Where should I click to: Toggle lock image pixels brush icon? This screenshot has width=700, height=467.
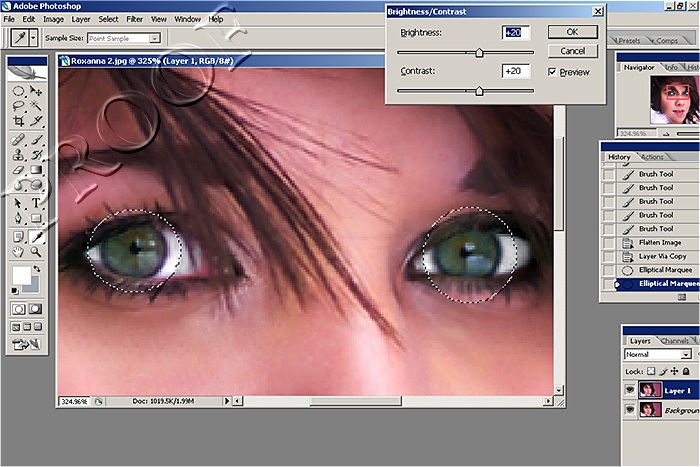663,371
